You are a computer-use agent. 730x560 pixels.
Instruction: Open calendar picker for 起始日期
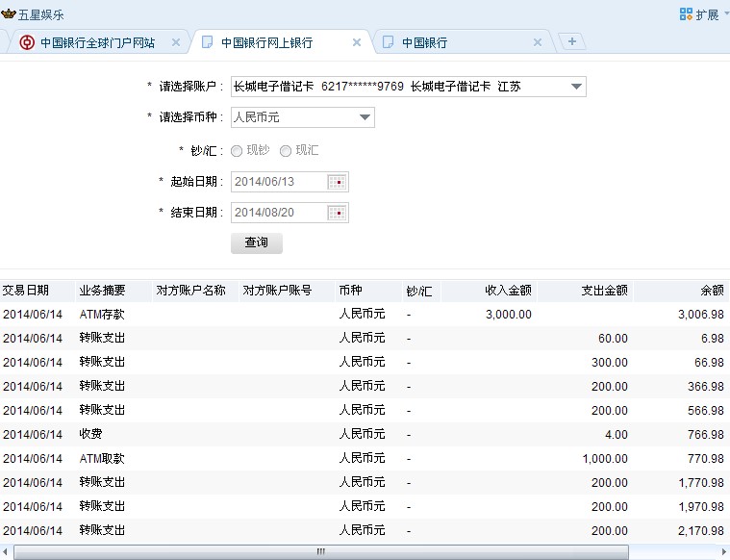tap(337, 182)
